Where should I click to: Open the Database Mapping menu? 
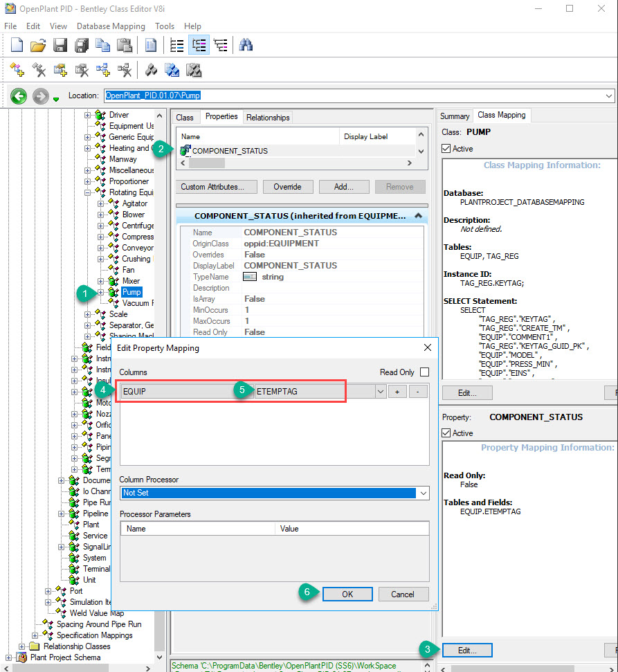tap(111, 26)
